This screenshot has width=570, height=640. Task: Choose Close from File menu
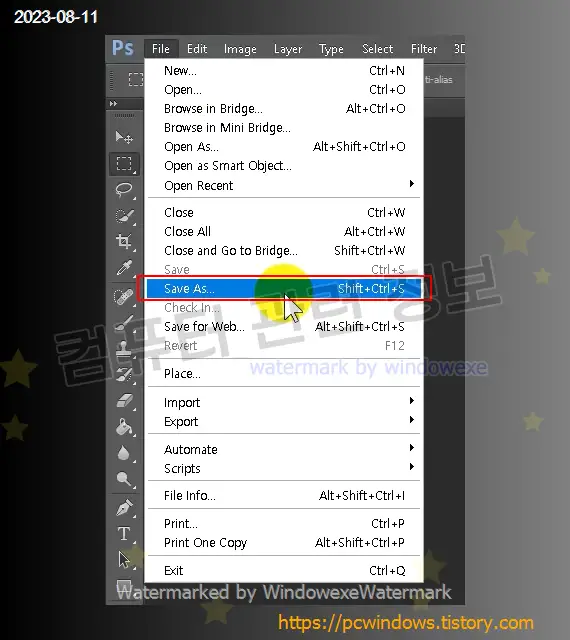click(x=284, y=212)
